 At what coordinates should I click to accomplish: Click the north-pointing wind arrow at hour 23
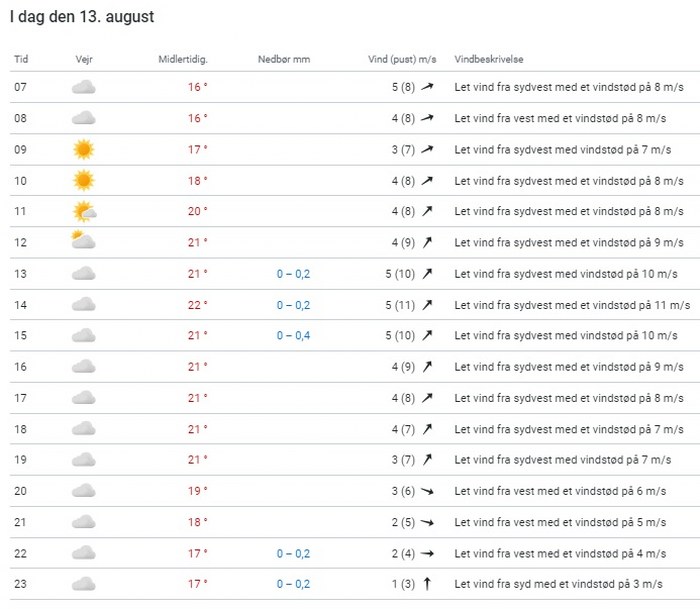coord(427,584)
